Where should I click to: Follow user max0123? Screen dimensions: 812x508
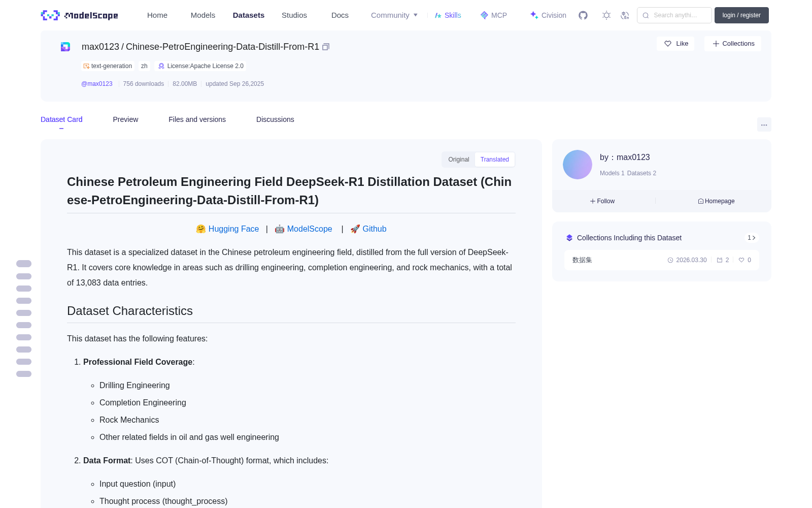pos(602,201)
